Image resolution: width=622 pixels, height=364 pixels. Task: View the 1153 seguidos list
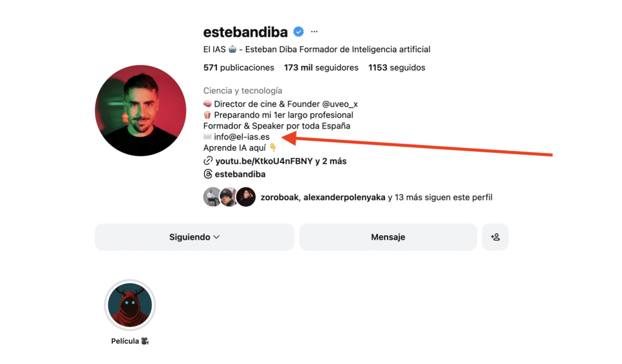pyautogui.click(x=397, y=68)
